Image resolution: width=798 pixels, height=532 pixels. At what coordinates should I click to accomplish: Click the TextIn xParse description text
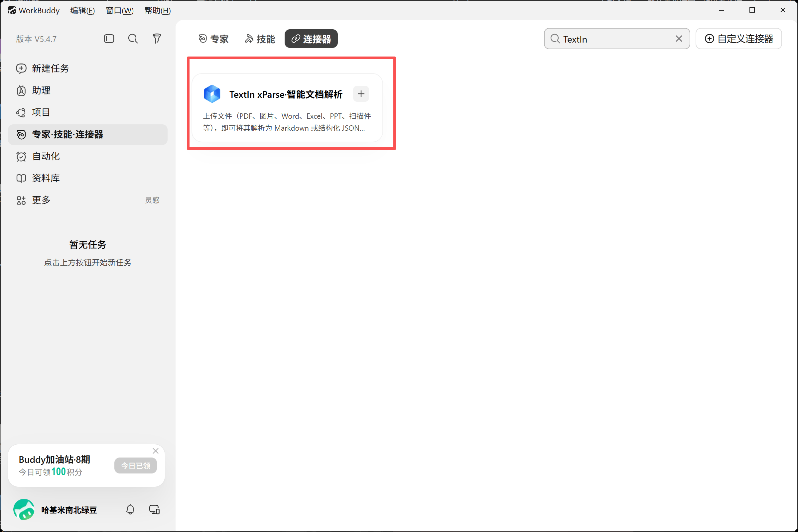287,122
